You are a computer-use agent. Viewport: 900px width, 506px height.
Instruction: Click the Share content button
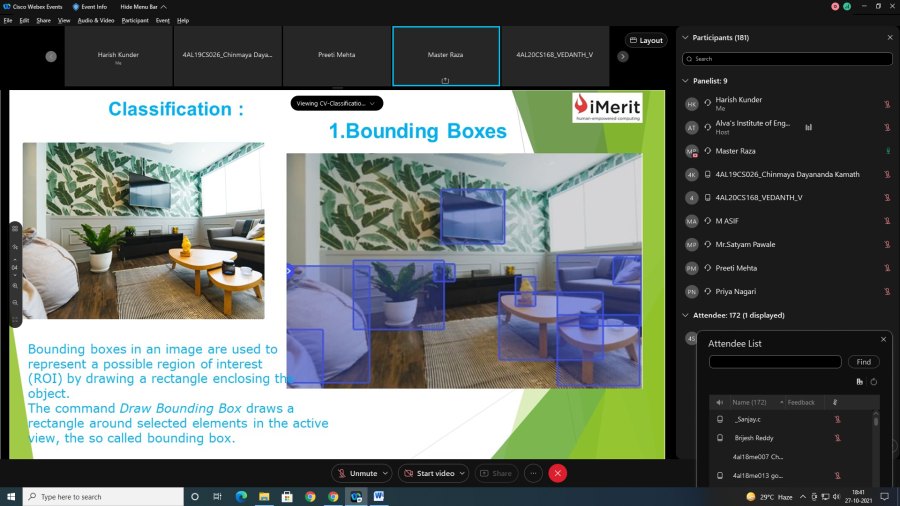496,473
